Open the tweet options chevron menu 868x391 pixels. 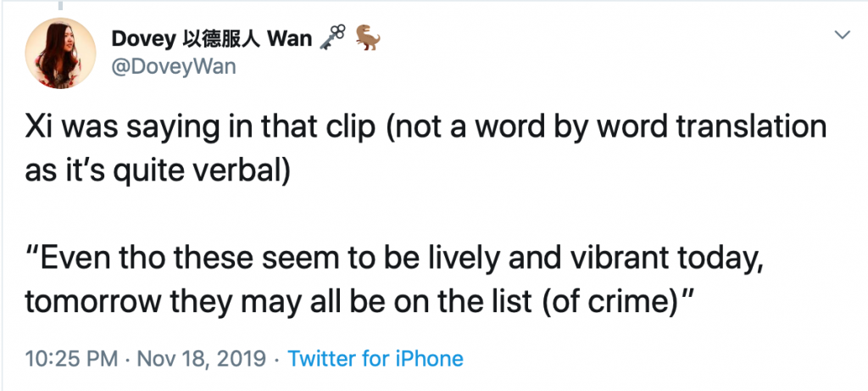click(842, 35)
